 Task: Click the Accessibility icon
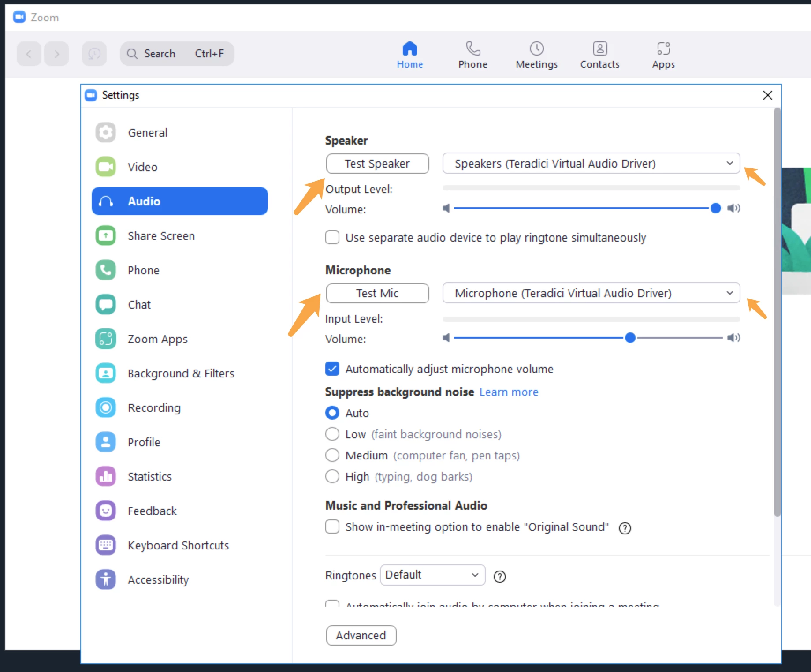(106, 579)
